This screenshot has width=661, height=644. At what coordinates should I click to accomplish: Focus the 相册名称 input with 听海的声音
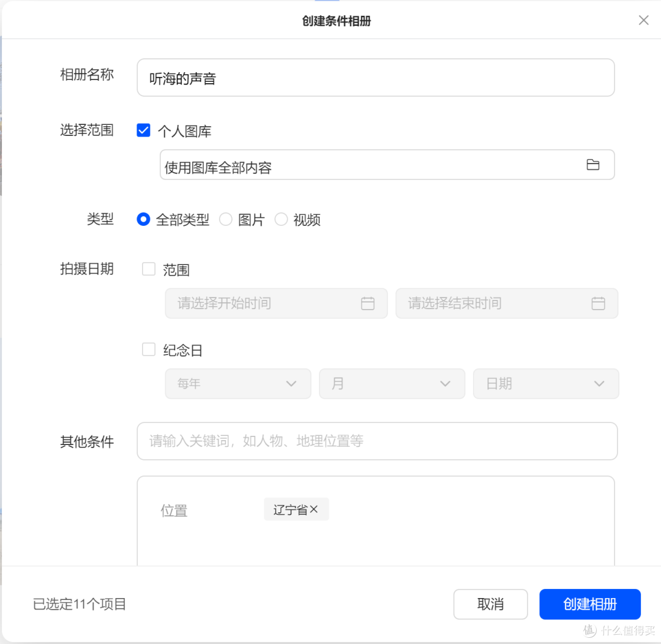376,78
